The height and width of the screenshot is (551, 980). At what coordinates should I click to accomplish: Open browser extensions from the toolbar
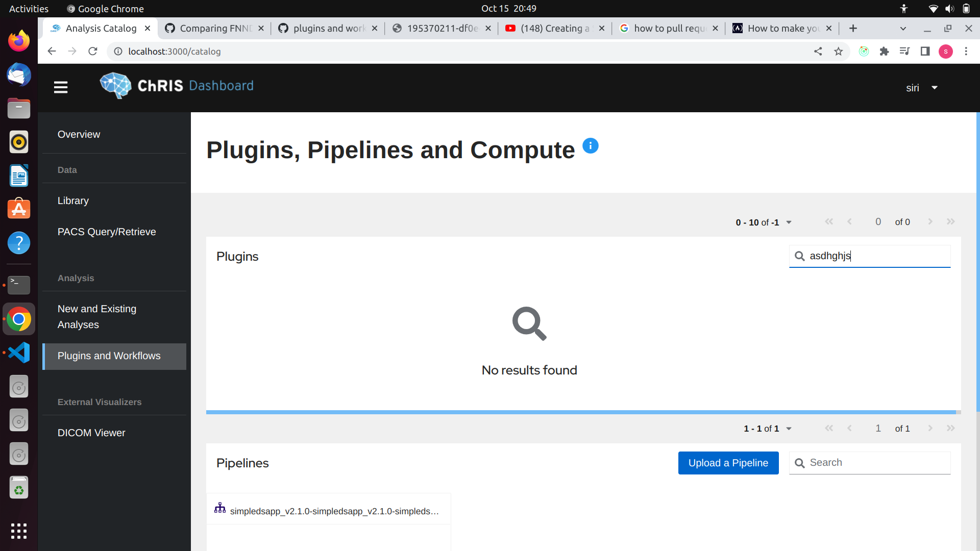[885, 52]
